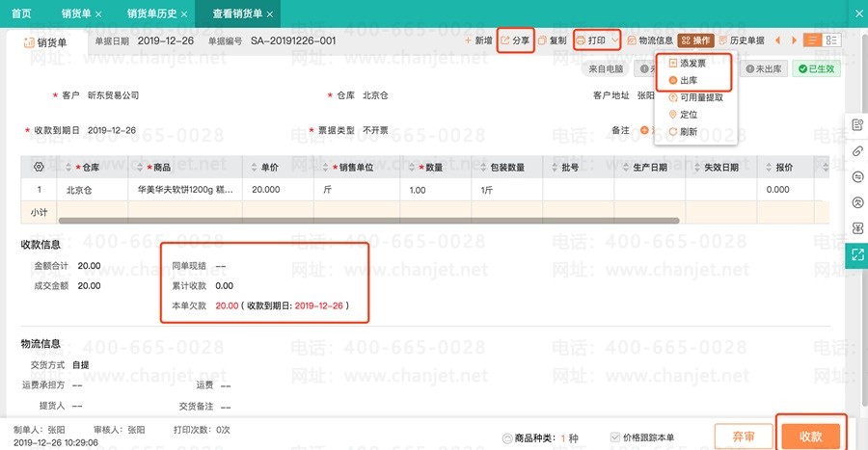The image size is (868, 450).
Task: Open the Share (分享) toolbar option
Action: pos(515,40)
